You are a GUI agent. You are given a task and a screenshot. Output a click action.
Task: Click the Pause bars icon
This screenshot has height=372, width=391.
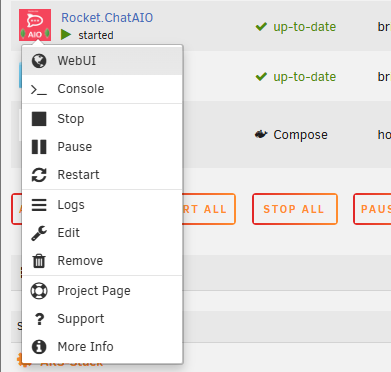point(39,147)
